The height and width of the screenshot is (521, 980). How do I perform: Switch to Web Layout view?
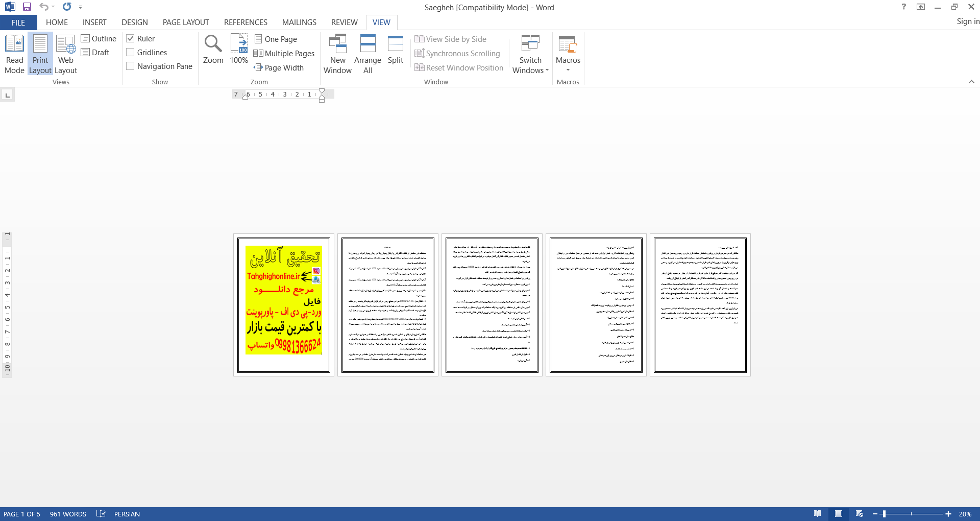(66, 54)
